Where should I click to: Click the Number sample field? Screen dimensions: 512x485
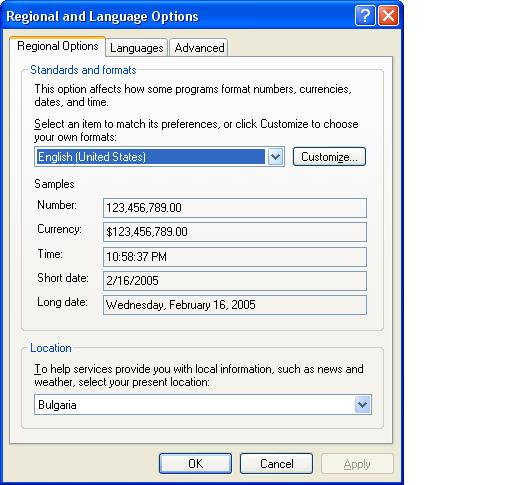(x=235, y=208)
